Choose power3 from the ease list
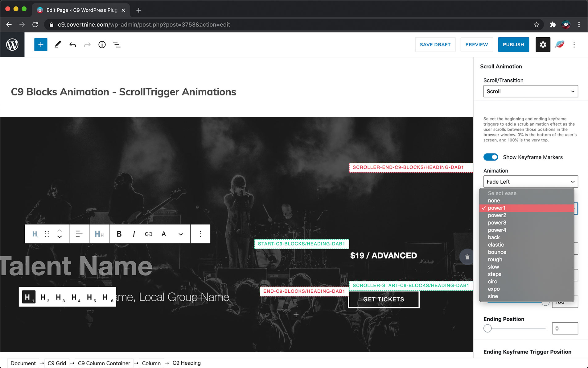 (496, 223)
